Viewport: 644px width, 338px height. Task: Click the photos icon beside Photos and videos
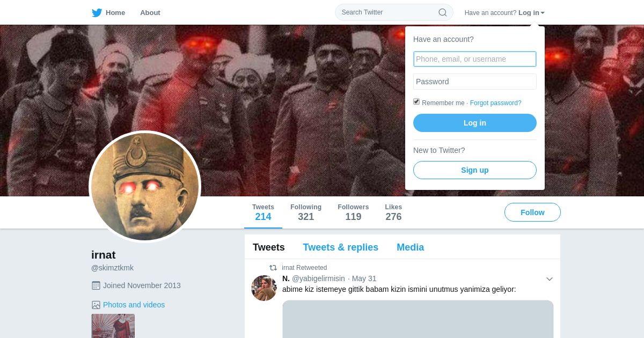[96, 305]
